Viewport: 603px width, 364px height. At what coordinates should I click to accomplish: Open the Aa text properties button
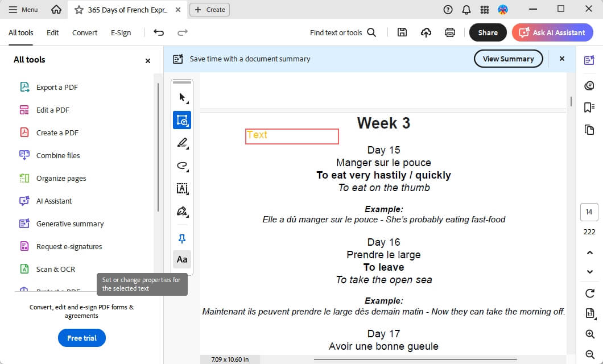click(182, 259)
